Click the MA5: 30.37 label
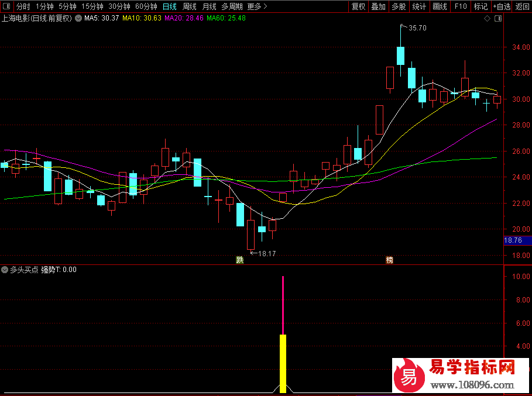This screenshot has height=396, width=532. [x=101, y=18]
